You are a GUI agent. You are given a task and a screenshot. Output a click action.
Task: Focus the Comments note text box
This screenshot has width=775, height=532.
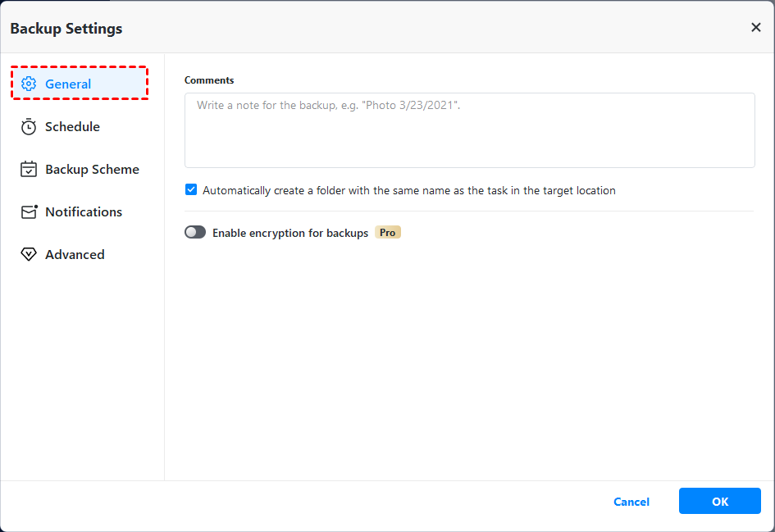click(469, 130)
